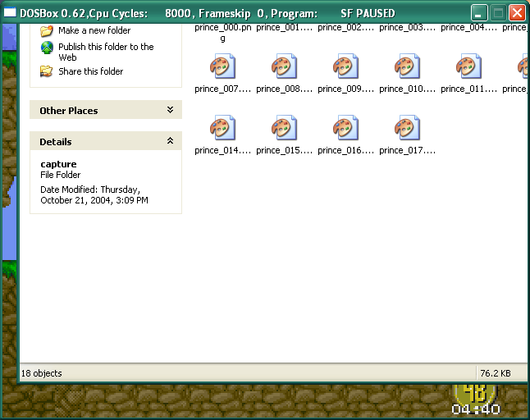The image size is (530, 420).
Task: Open Share this folder link
Action: coord(90,71)
